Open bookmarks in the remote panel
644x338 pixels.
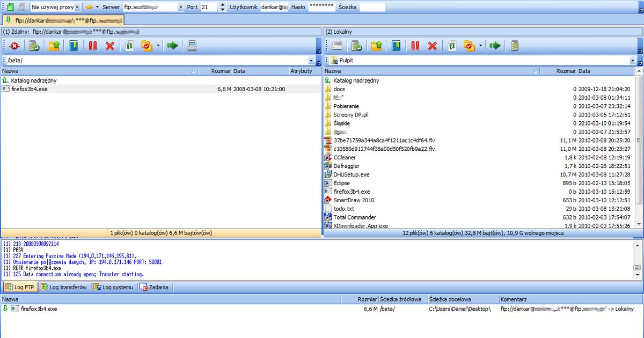[x=74, y=46]
